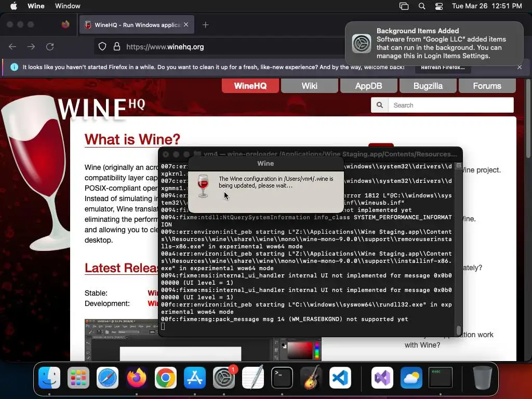
Task: Click the clock in the menu bar
Action: click(487, 6)
